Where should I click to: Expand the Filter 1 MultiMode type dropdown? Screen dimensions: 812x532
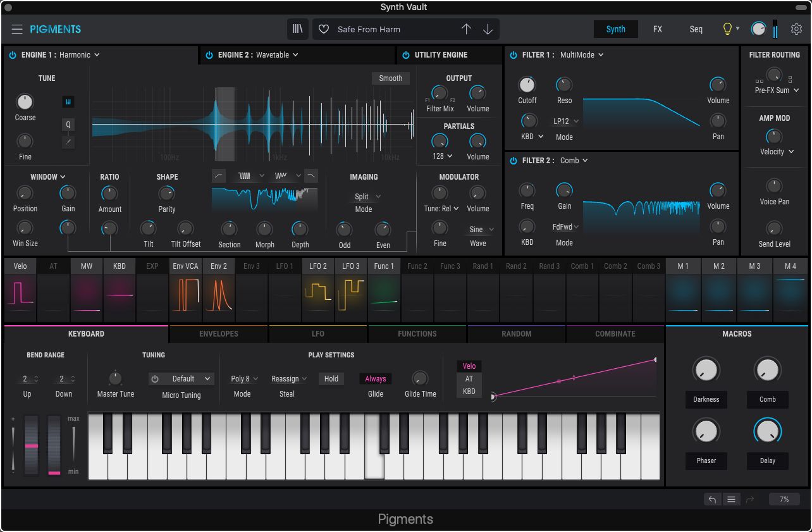point(581,55)
